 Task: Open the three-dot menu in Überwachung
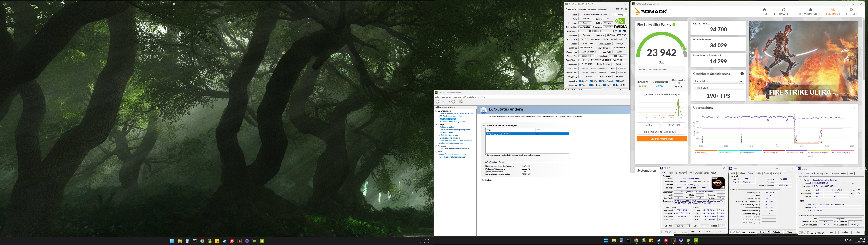854,108
